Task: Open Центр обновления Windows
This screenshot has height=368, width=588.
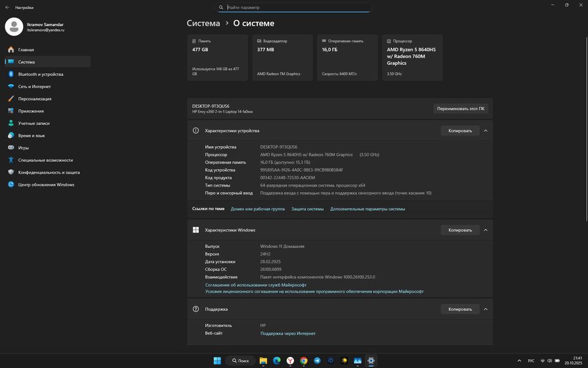Action: tap(46, 185)
